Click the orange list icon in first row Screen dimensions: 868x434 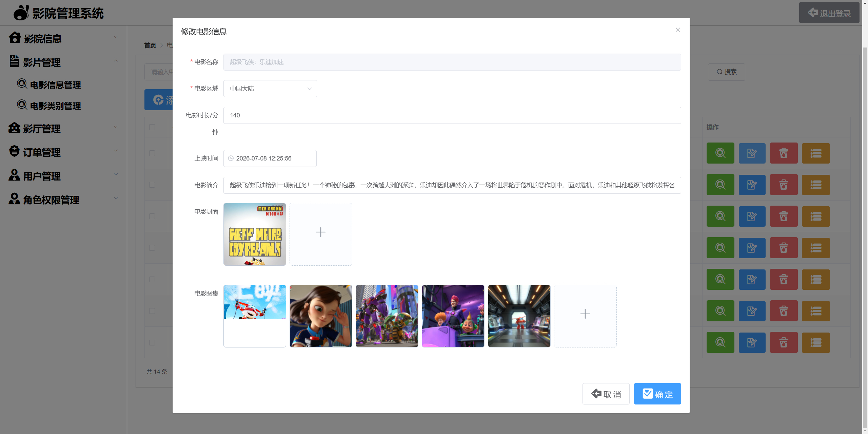pyautogui.click(x=816, y=153)
